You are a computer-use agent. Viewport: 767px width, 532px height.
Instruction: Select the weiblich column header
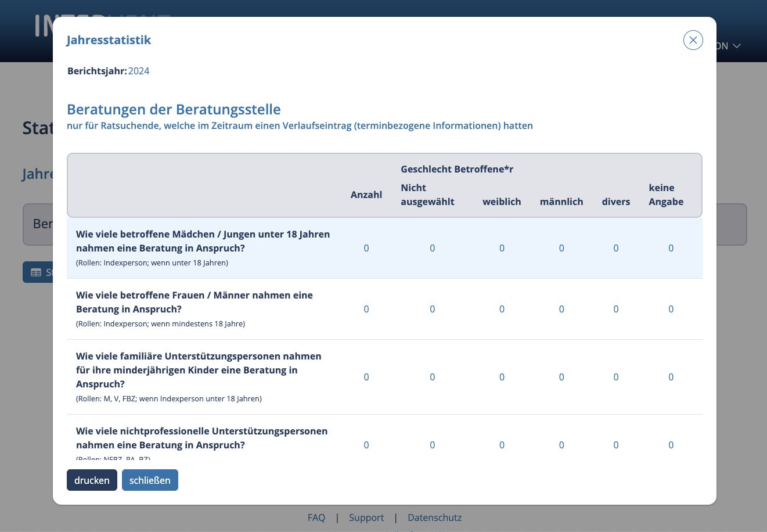pyautogui.click(x=502, y=202)
